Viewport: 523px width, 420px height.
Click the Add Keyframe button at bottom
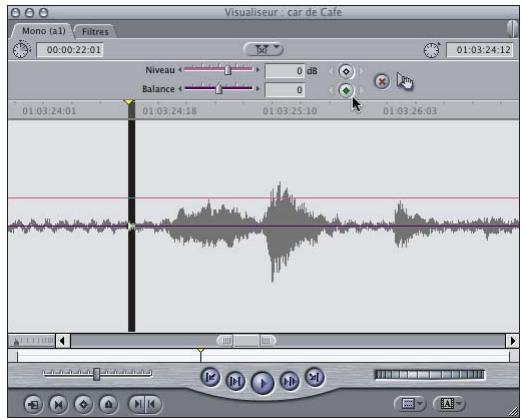tap(83, 404)
